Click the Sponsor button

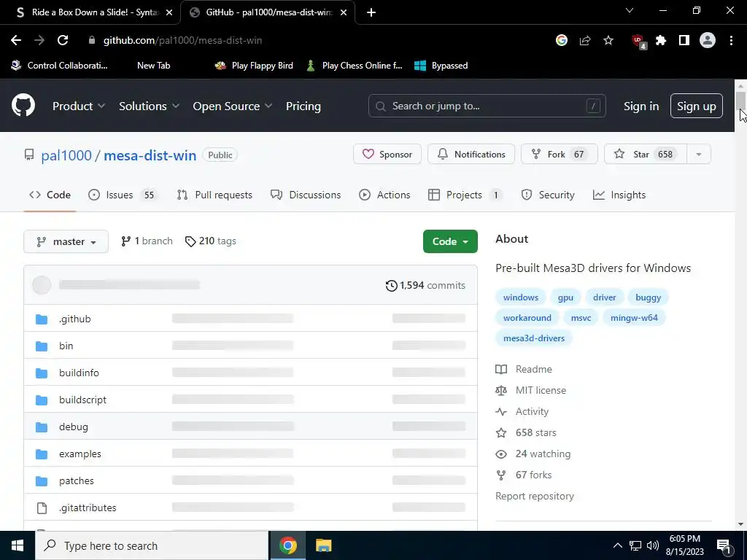(x=387, y=155)
